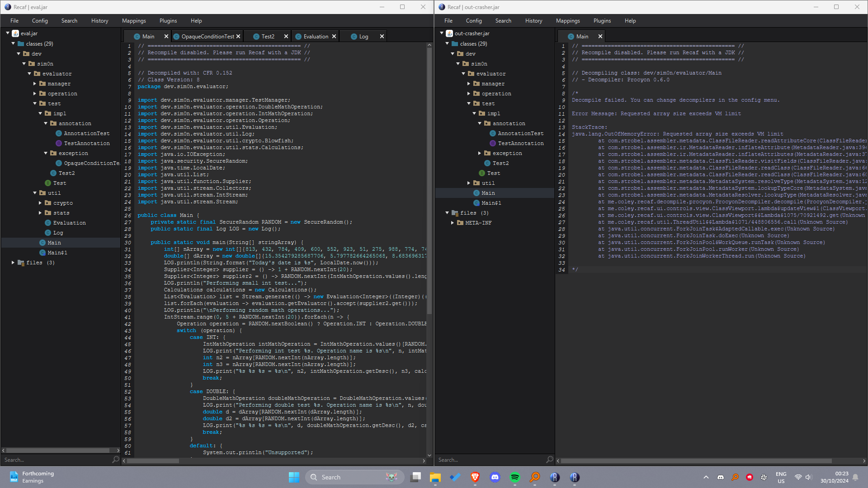Open Windows Start menu

click(294, 477)
